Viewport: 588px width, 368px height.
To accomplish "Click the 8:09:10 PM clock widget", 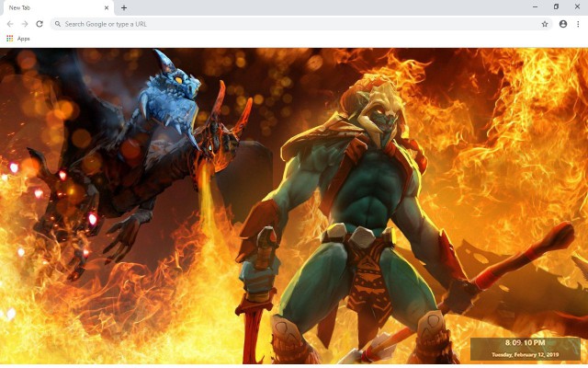I will click(x=525, y=342).
